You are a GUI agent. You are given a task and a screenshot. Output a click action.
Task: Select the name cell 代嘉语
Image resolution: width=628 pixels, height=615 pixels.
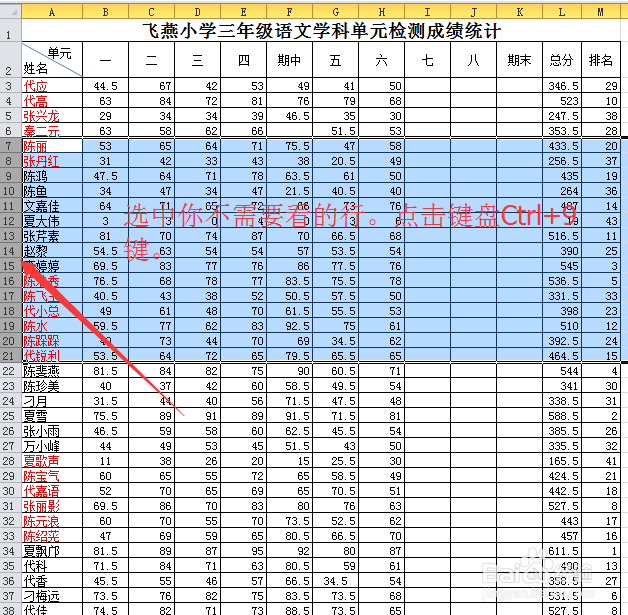tap(52, 490)
